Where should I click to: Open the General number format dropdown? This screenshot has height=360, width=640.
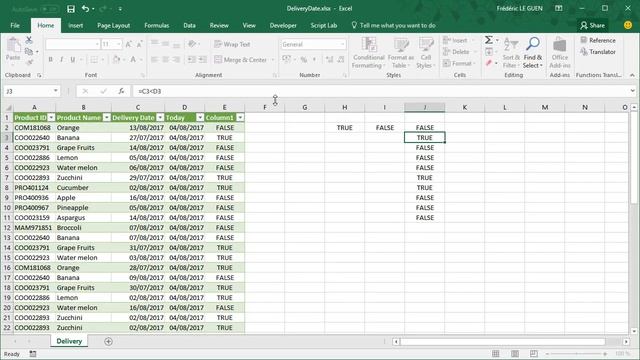click(x=342, y=44)
